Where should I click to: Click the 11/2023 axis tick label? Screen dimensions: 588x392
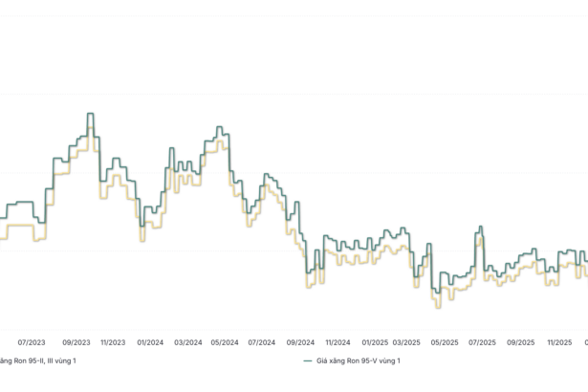point(113,342)
